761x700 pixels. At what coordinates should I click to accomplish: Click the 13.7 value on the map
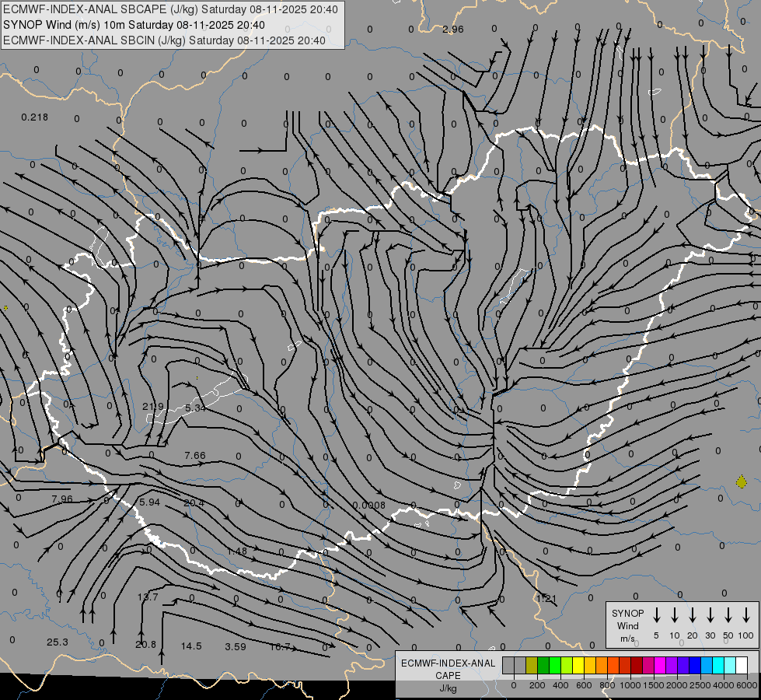click(x=148, y=597)
